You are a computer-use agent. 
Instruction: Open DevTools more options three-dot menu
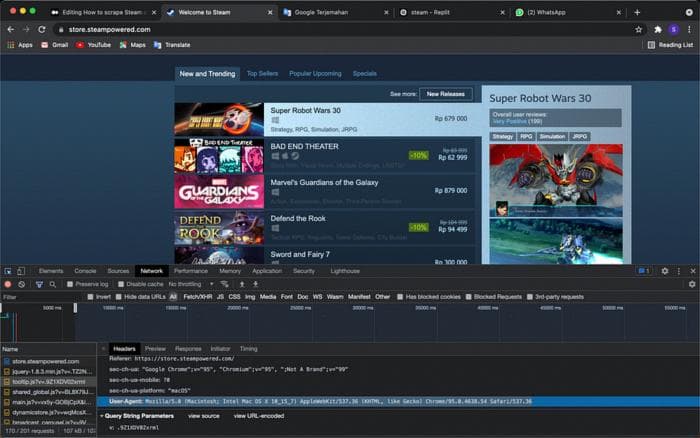[679, 271]
